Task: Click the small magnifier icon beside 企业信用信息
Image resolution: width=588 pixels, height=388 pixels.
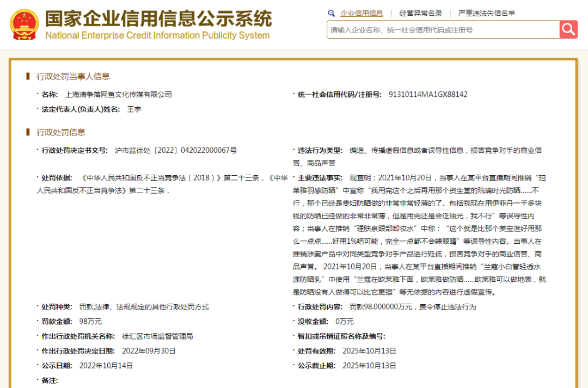Action: tap(331, 13)
